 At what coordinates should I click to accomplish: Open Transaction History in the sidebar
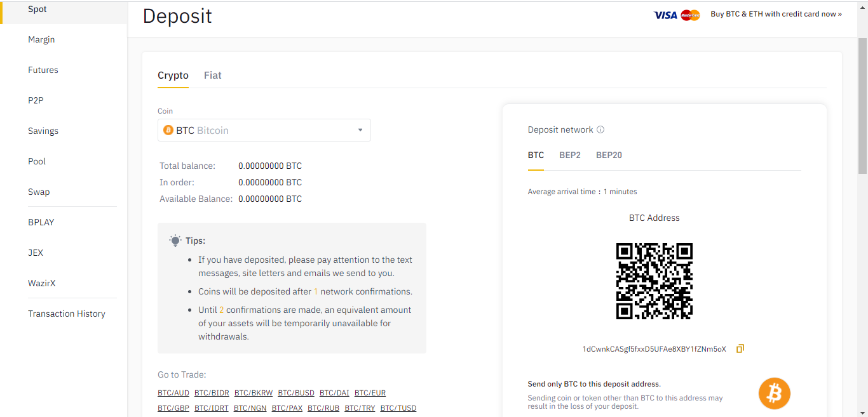pos(67,314)
